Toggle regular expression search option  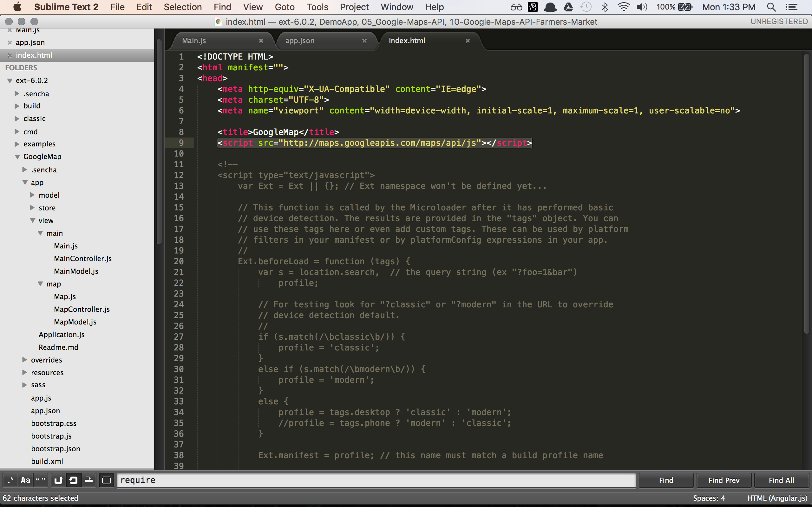pos(10,480)
